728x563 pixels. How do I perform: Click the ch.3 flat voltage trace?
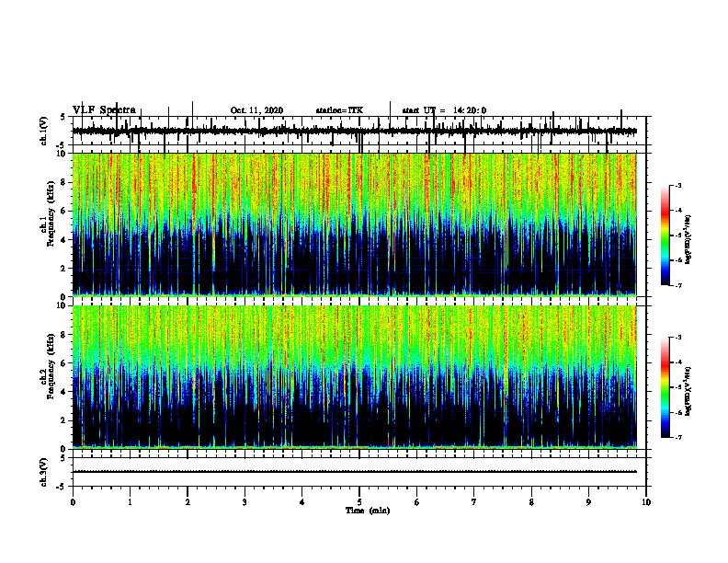coord(354,472)
